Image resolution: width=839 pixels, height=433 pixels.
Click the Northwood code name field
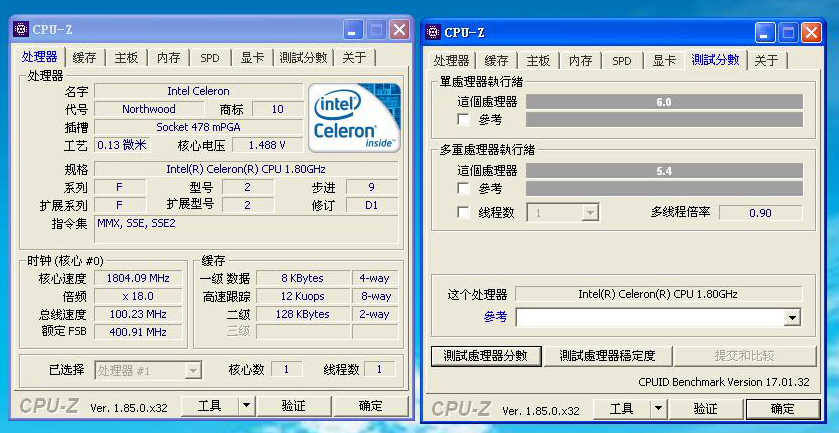[149, 109]
